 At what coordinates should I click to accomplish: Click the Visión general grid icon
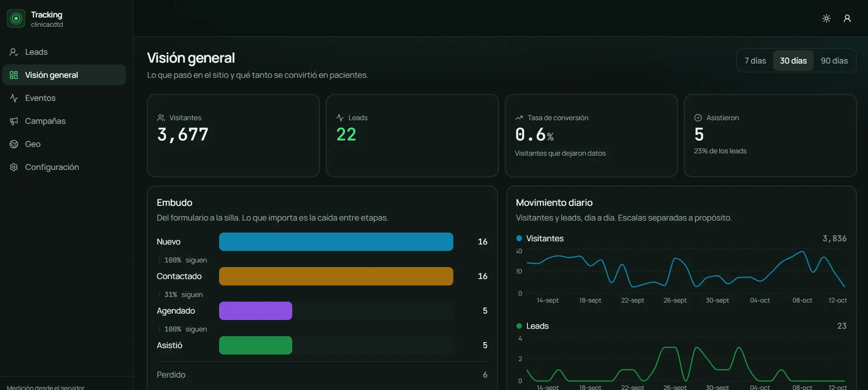[14, 75]
